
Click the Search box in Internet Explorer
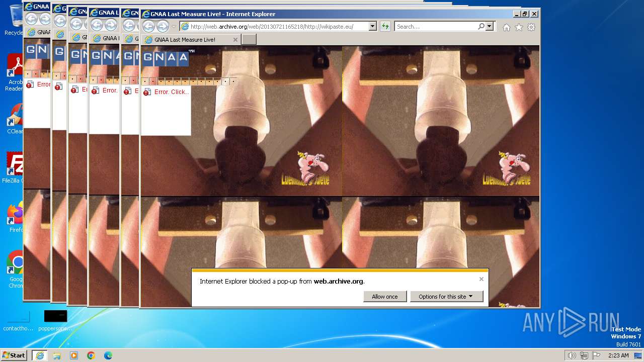pyautogui.click(x=436, y=27)
